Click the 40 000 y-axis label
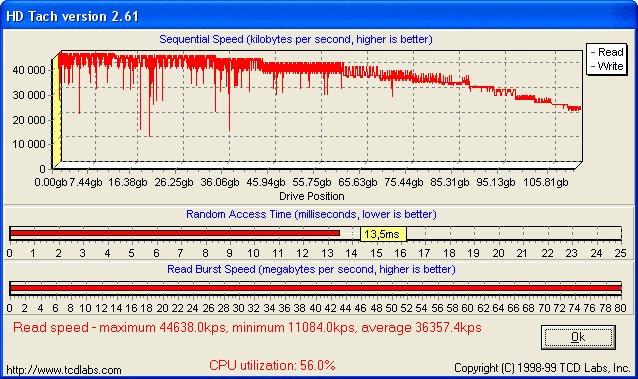The image size is (638, 379). 29,70
